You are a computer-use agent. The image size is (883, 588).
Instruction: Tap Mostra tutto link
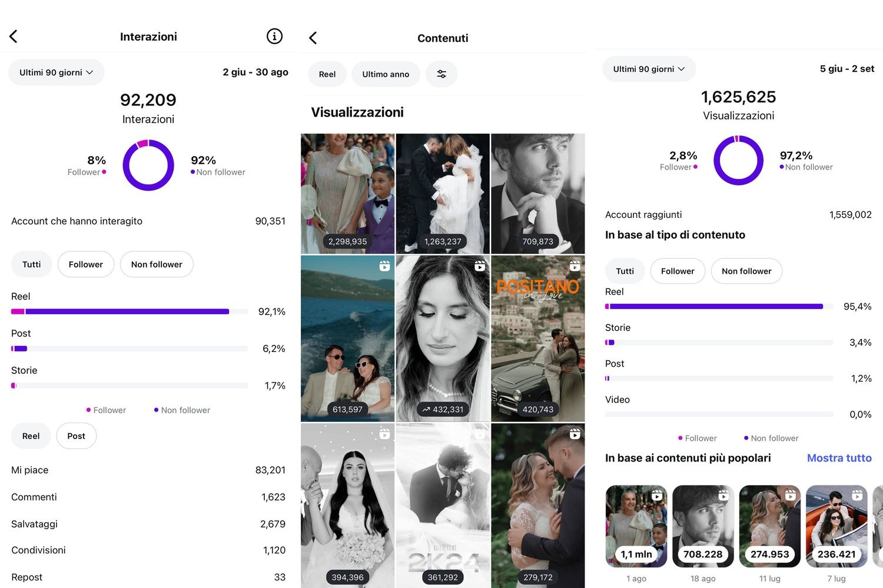click(839, 458)
